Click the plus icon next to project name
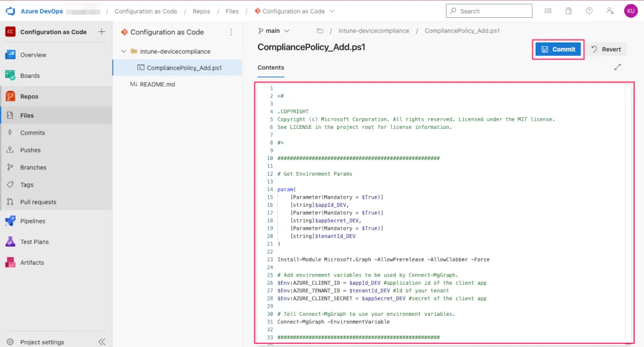644x347 pixels. pos(102,32)
